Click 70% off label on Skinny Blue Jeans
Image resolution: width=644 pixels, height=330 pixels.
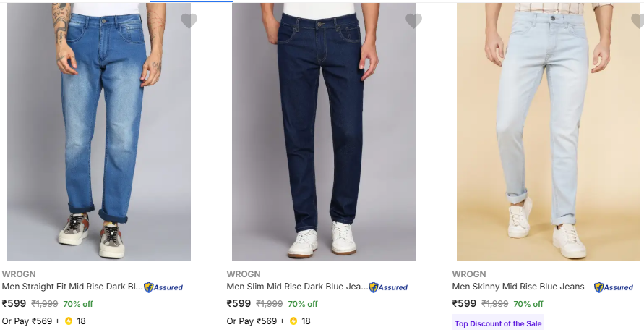tap(528, 304)
